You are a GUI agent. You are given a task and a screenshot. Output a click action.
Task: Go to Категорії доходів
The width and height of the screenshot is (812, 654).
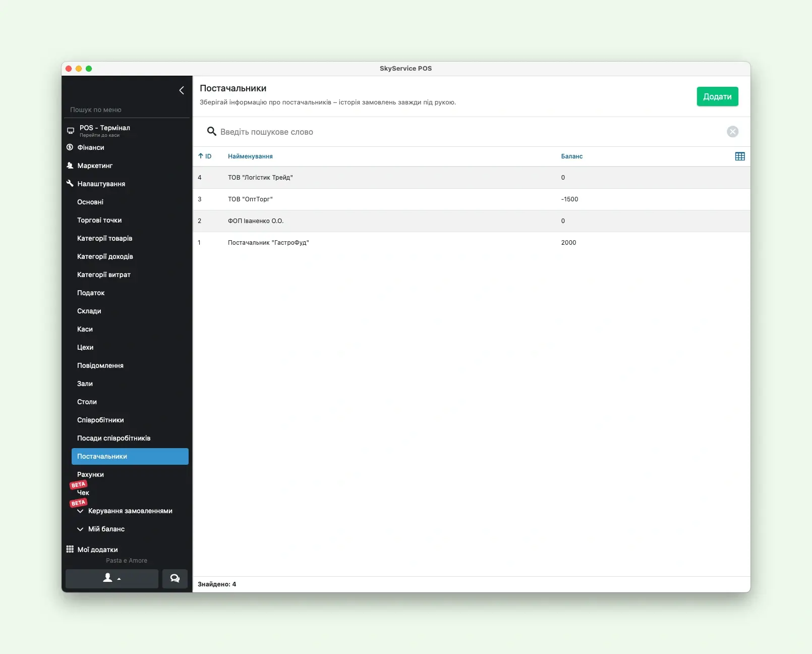click(105, 256)
